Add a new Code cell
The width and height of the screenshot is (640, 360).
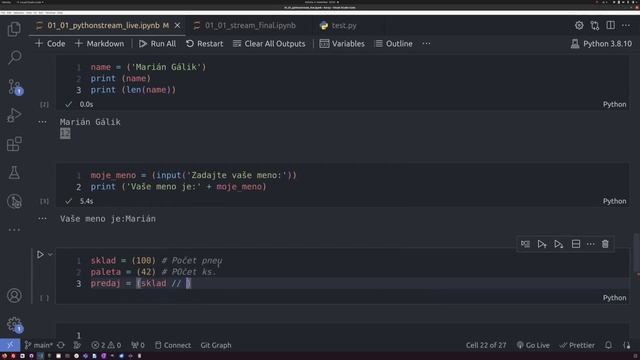coord(50,44)
